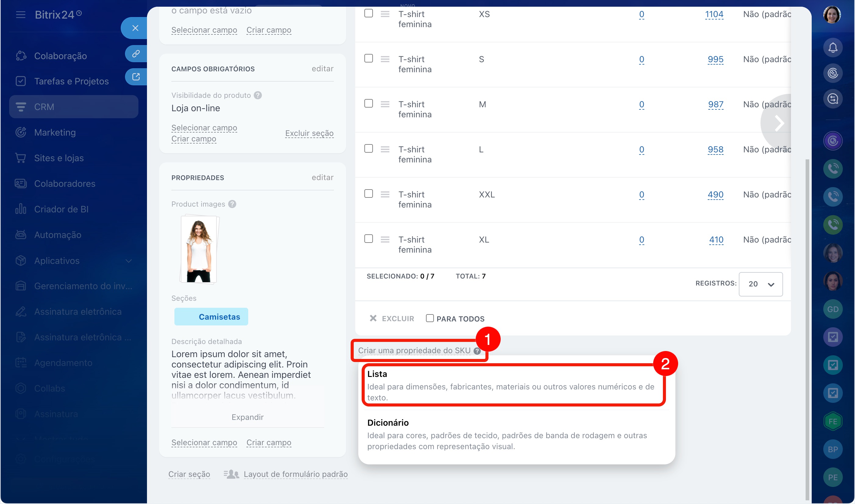Open slider in new window icon
This screenshot has height=504, width=855.
pos(136,77)
